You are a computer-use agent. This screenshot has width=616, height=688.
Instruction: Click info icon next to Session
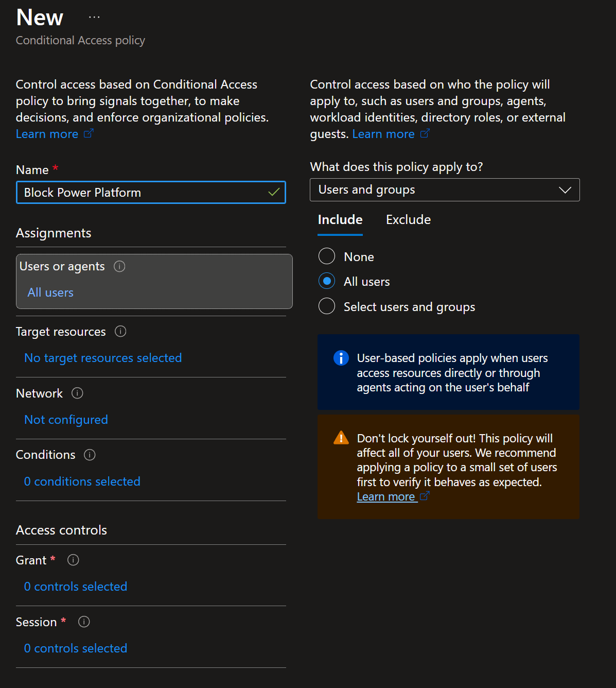click(x=84, y=622)
